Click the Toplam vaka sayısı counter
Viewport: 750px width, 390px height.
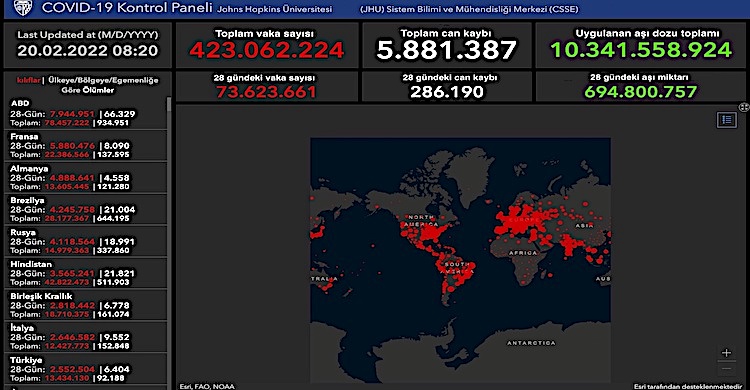click(266, 45)
